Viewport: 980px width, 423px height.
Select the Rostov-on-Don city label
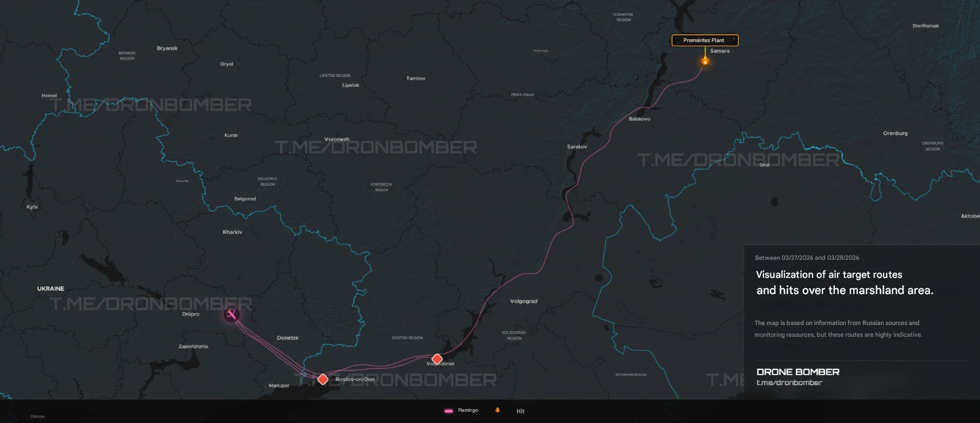355,379
